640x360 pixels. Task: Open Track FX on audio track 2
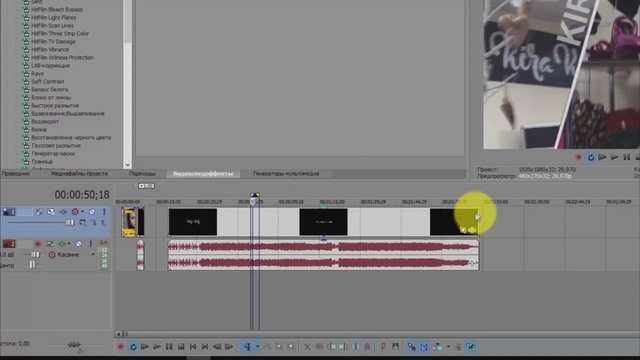coord(62,244)
